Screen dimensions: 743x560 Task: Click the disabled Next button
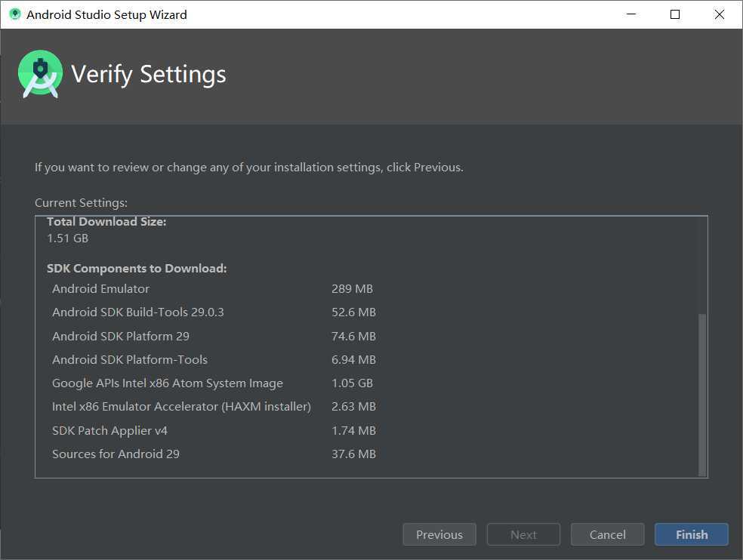[x=523, y=534]
